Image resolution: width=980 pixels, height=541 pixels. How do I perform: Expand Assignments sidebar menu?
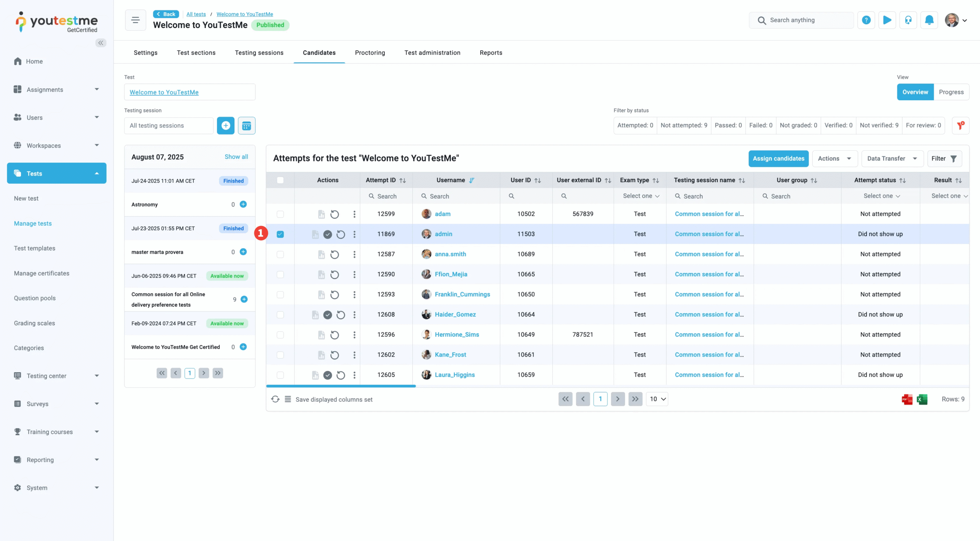57,89
